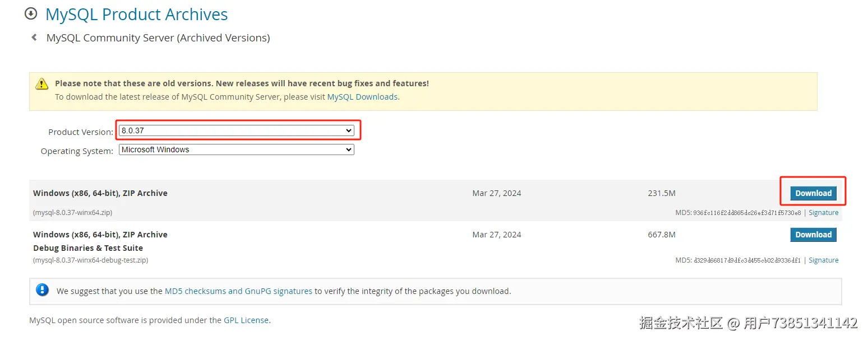Click the download circle icon beside MySQL Product Archives
The image size is (868, 341).
pyautogui.click(x=31, y=13)
